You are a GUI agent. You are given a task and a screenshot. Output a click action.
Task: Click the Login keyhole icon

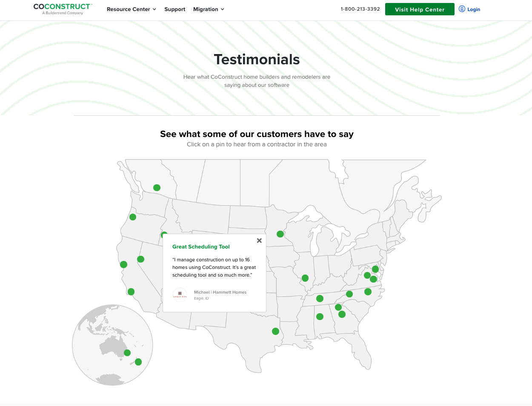point(461,9)
